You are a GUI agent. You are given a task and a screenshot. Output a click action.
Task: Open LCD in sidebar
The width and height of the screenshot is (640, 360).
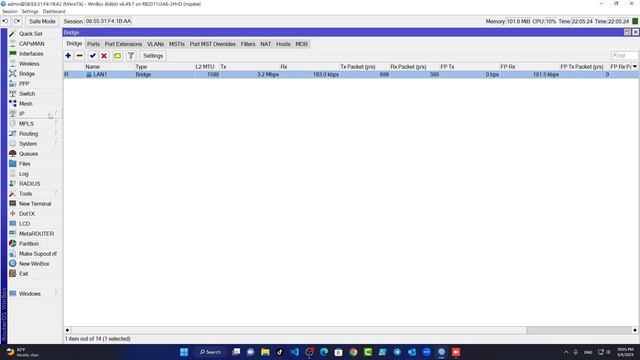[x=24, y=224]
